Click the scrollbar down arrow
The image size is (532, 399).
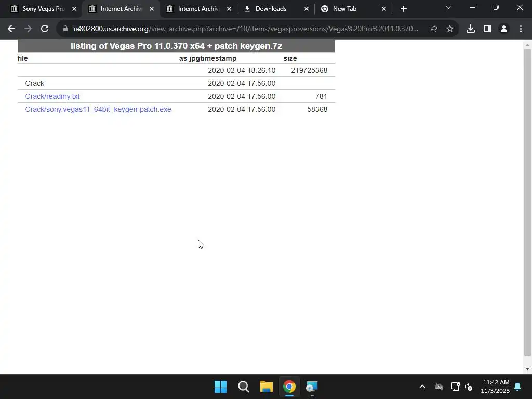click(x=527, y=369)
